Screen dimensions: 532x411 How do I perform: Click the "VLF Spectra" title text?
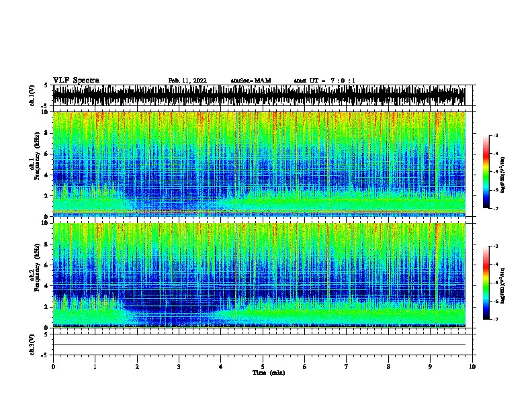pyautogui.click(x=76, y=81)
